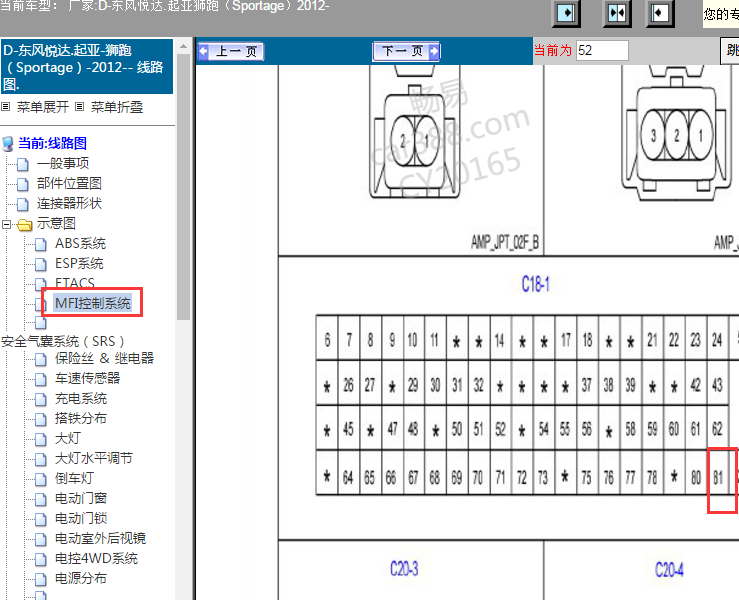The image size is (739, 600).
Task: Open 车速传感器 entry
Action: click(88, 378)
